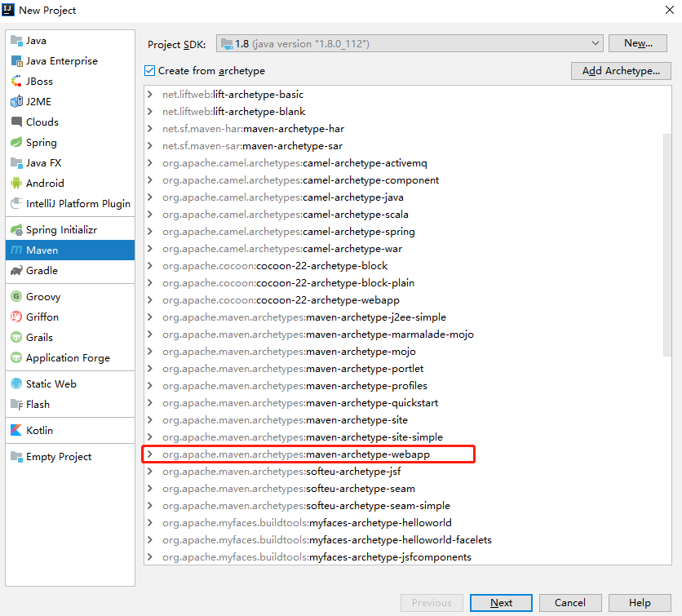This screenshot has height=616, width=682.
Task: Click the Empty Project icon
Action: 16,456
